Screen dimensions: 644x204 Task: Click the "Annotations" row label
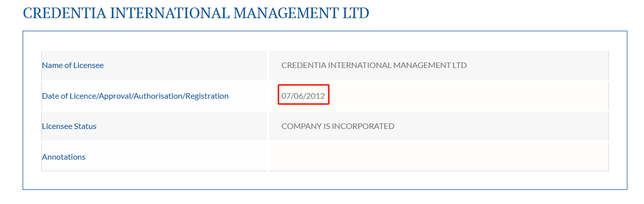[63, 157]
